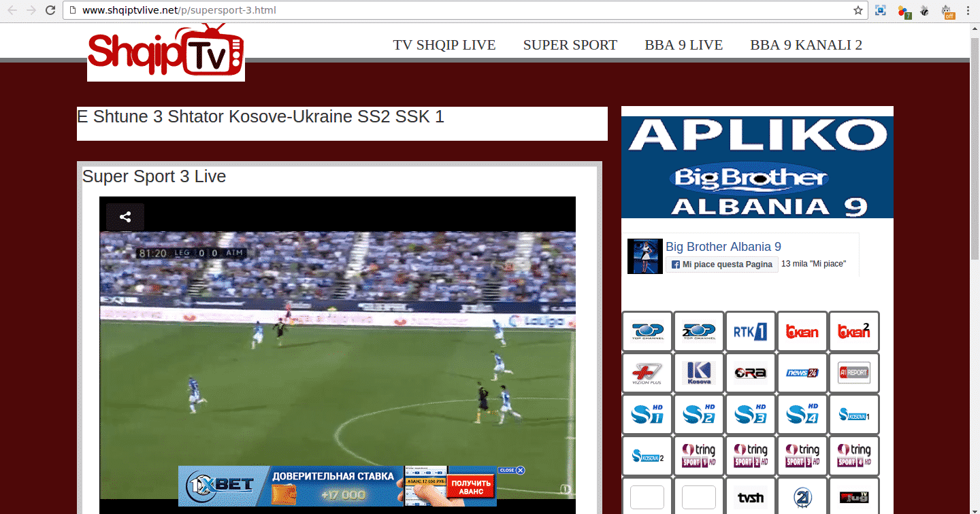This screenshot has height=514, width=980.
Task: Open the RTV 21 channel tile
Action: (802, 496)
